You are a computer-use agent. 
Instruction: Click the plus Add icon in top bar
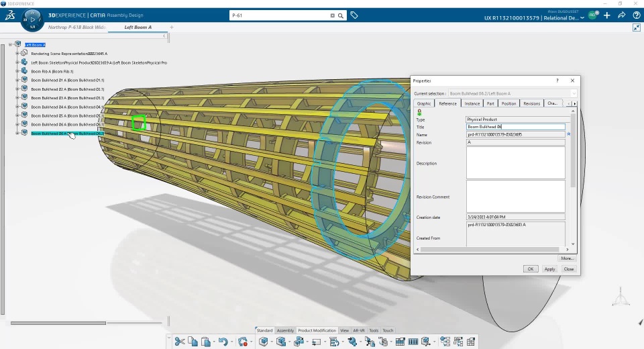[x=607, y=15]
